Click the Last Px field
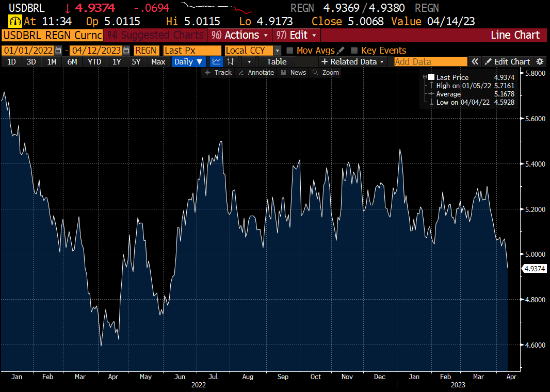This screenshot has width=550, height=392. click(x=192, y=51)
